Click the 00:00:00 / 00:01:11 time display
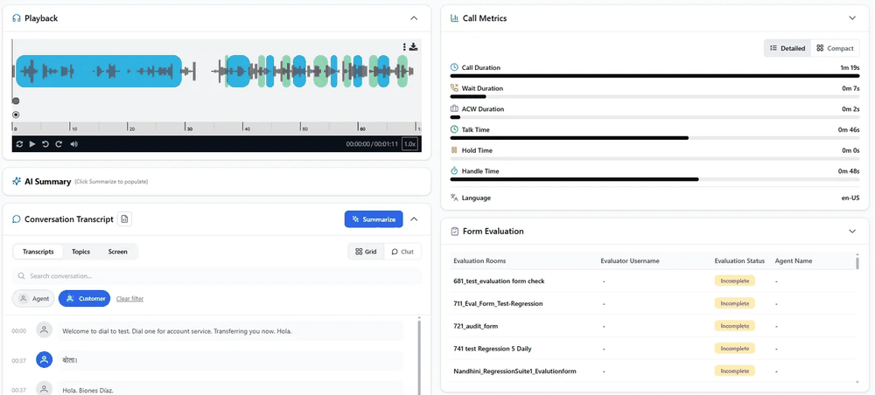Viewport: 875px width, 395px height. [x=372, y=144]
